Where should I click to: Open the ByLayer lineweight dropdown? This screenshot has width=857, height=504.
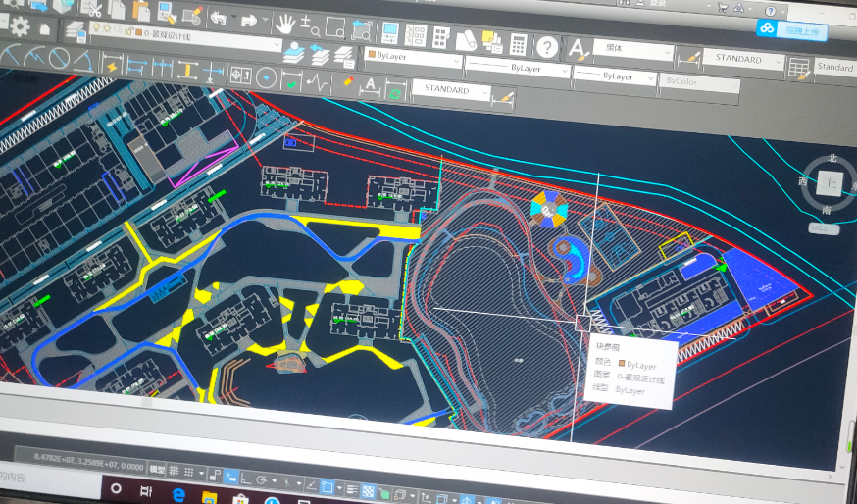coord(615,76)
